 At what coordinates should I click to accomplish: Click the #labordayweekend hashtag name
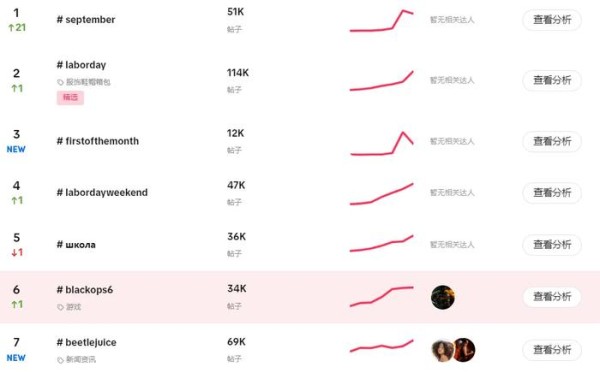(102, 192)
